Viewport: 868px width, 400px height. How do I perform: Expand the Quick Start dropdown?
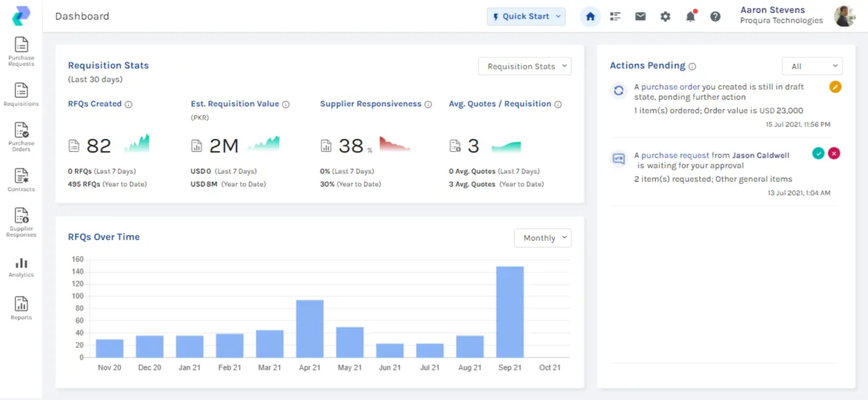pyautogui.click(x=526, y=17)
